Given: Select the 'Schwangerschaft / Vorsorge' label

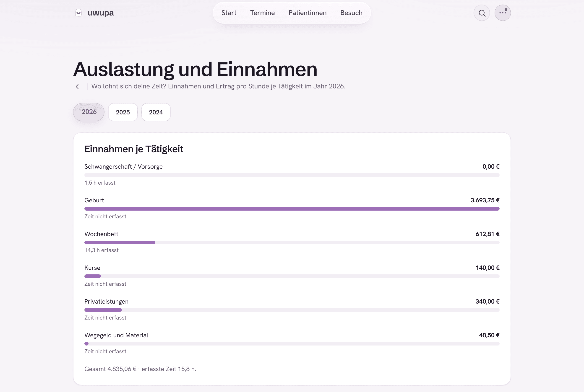Looking at the screenshot, I should click(x=123, y=167).
